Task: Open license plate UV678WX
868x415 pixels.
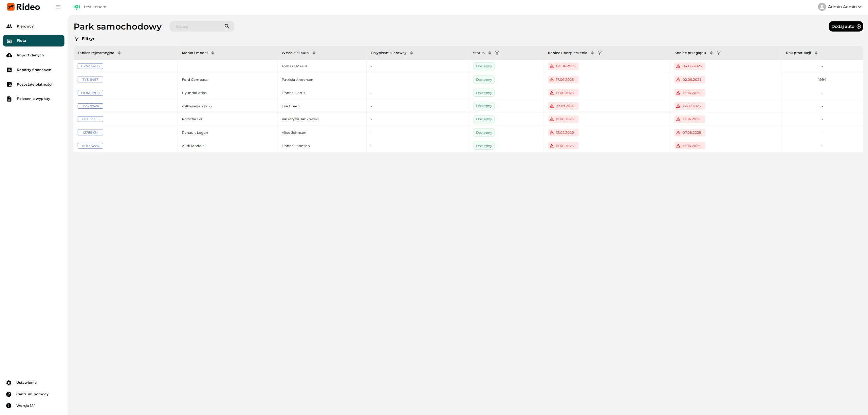Action: (x=90, y=106)
